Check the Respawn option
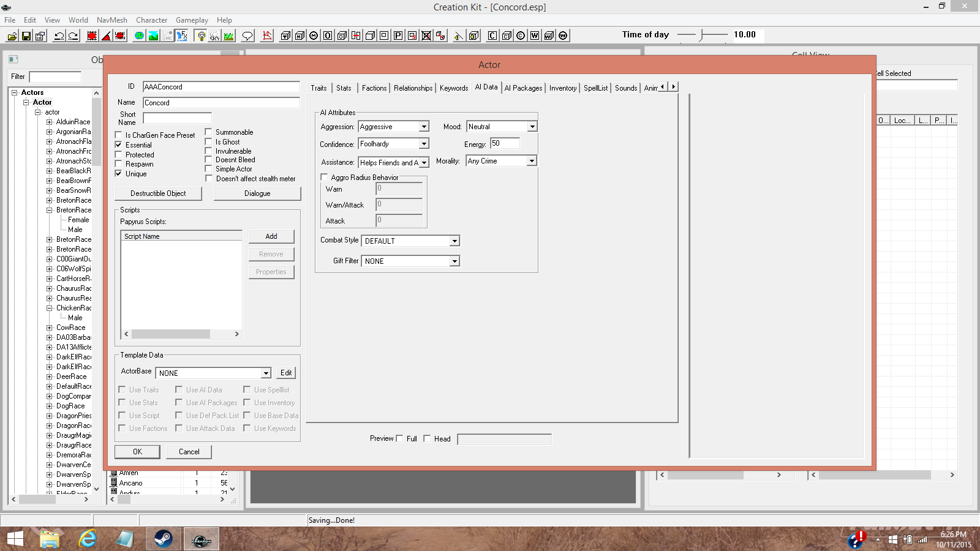Image resolution: width=980 pixels, height=551 pixels. (119, 164)
